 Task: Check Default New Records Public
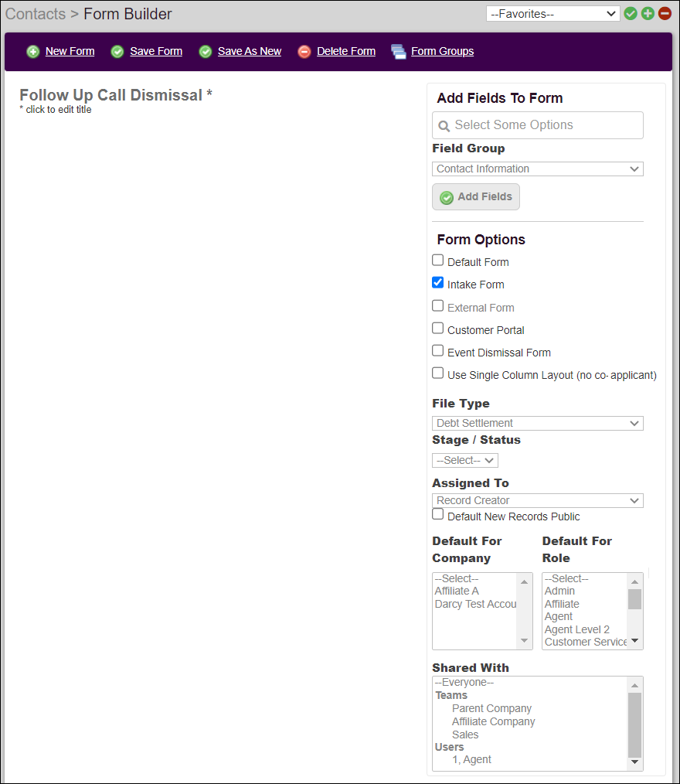coord(437,515)
